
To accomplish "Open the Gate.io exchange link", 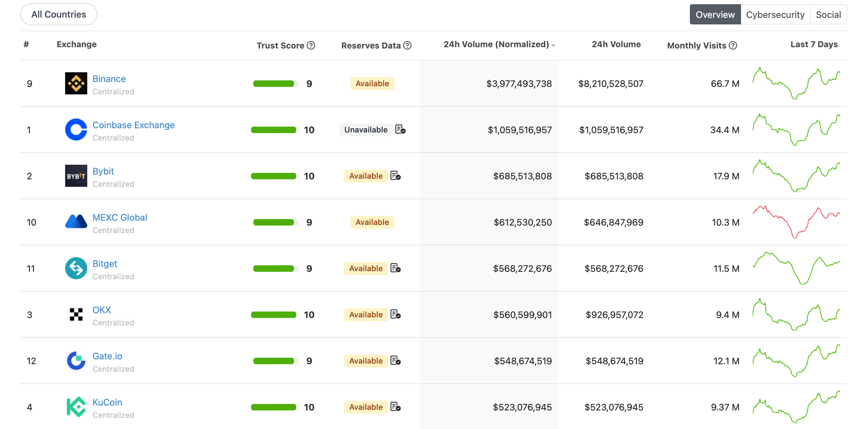I will click(107, 356).
